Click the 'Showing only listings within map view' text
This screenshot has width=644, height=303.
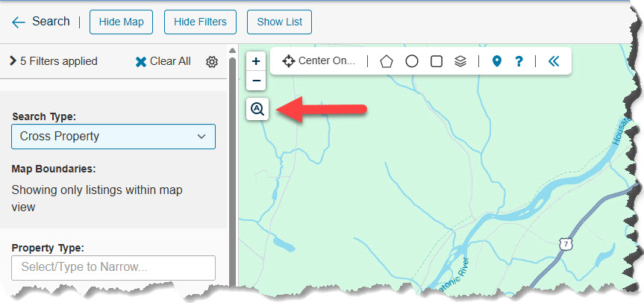(x=97, y=199)
